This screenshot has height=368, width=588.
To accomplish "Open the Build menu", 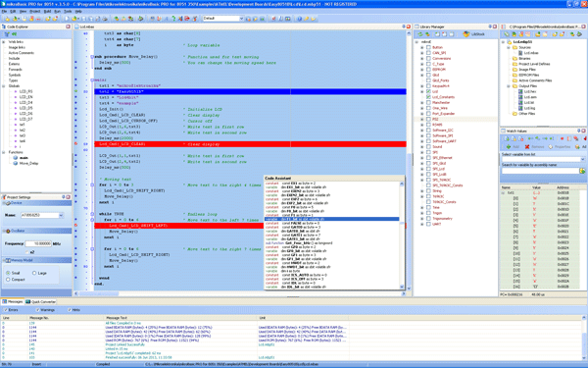I will pyautogui.click(x=47, y=11).
